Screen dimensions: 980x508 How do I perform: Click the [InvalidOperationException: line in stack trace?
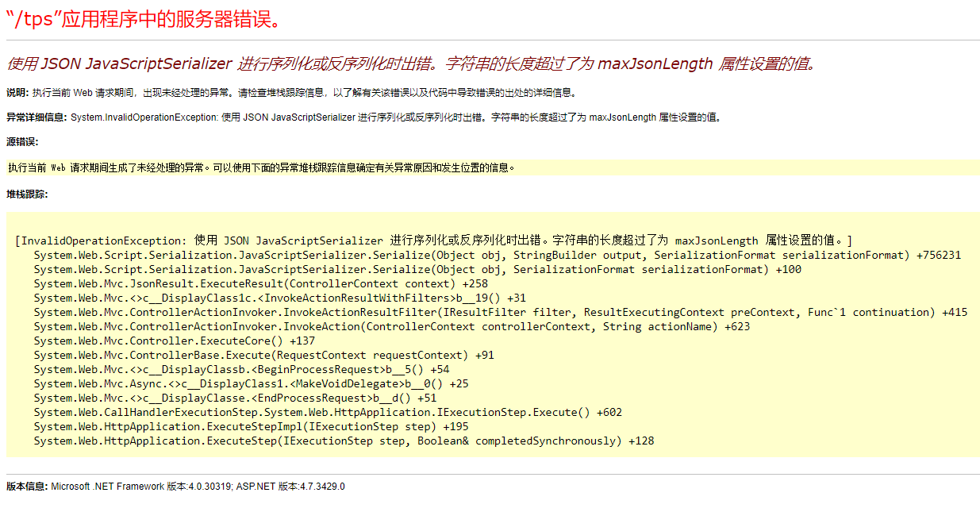pos(433,241)
